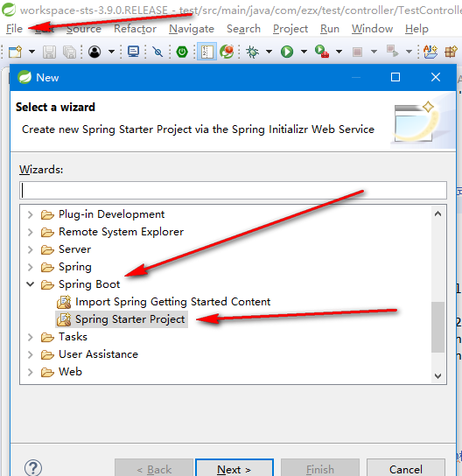The height and width of the screenshot is (476, 462).
Task: Select the Spring Boot tree item
Action: (x=89, y=284)
